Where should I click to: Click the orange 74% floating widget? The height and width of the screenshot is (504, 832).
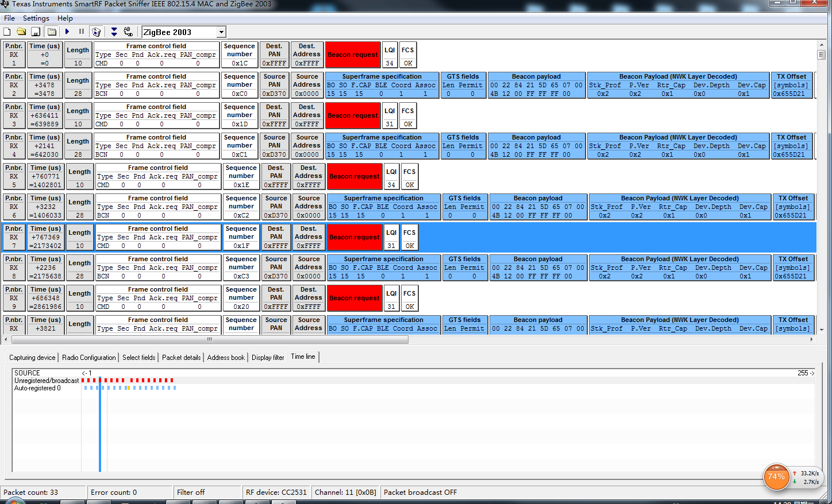click(x=776, y=477)
